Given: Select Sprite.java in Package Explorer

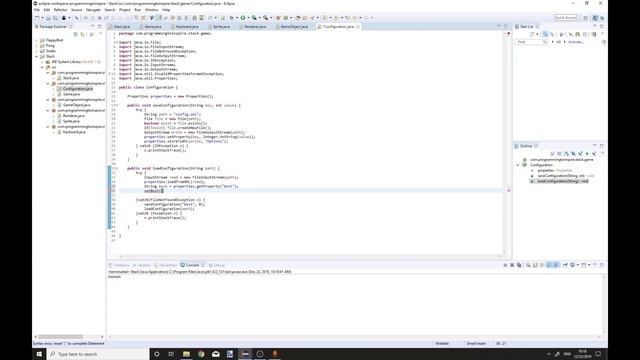Looking at the screenshot, I should pyautogui.click(x=71, y=121).
